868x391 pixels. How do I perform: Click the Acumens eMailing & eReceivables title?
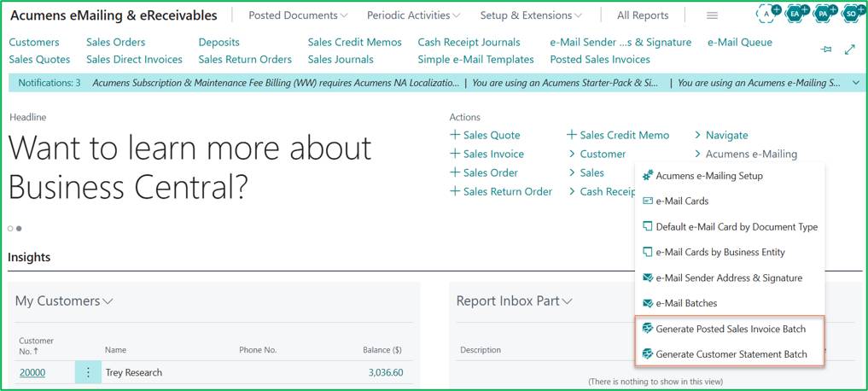tap(114, 15)
